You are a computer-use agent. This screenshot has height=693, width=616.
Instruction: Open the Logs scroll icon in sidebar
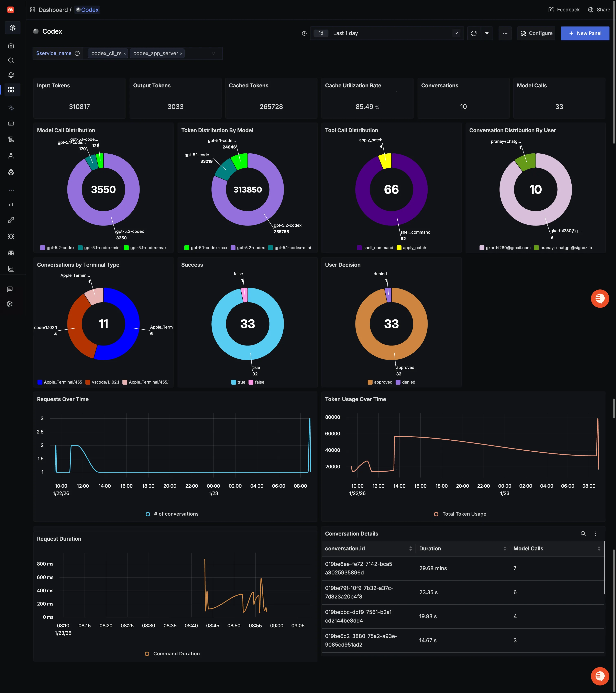point(11,139)
